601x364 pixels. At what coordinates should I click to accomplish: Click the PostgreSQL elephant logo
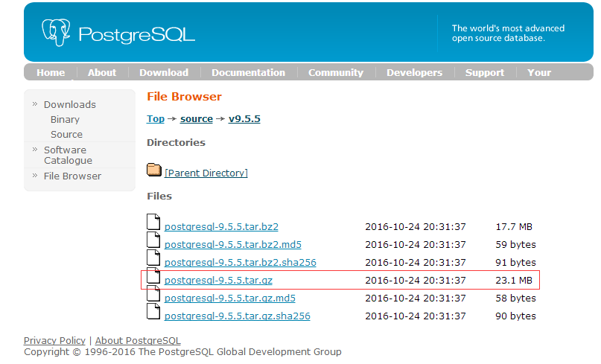coord(59,32)
